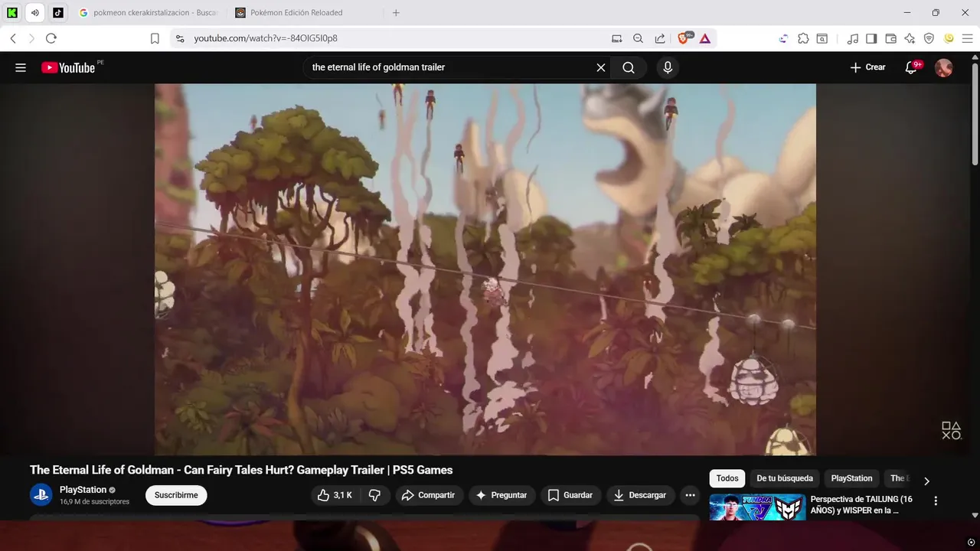Image resolution: width=980 pixels, height=551 pixels.
Task: Select the active audio-playing pinned tab
Action: tap(35, 12)
